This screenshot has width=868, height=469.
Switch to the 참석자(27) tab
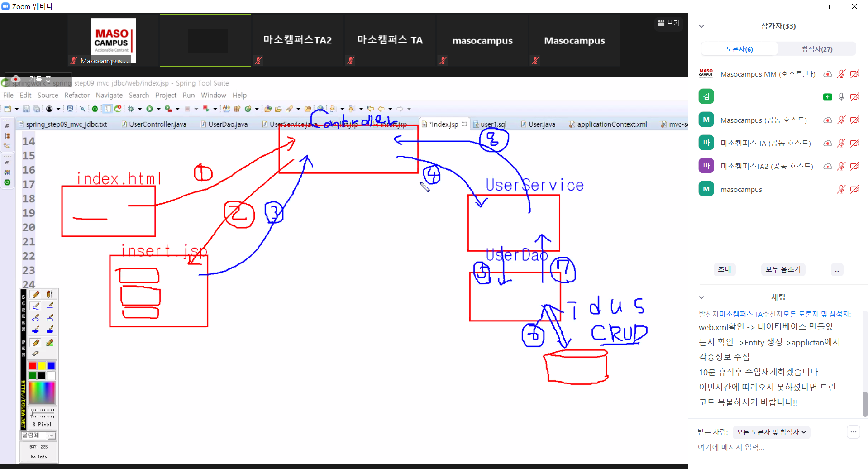pos(816,49)
